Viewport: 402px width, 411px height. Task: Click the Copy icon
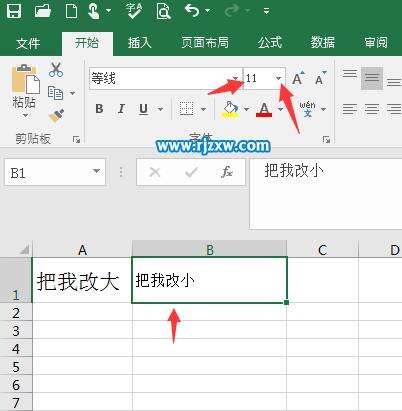(x=55, y=93)
